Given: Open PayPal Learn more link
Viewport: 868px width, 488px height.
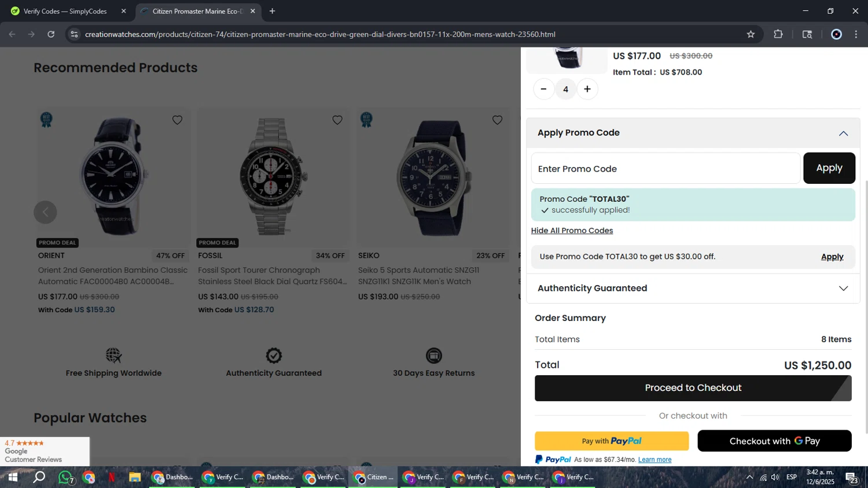Looking at the screenshot, I should click(654, 460).
